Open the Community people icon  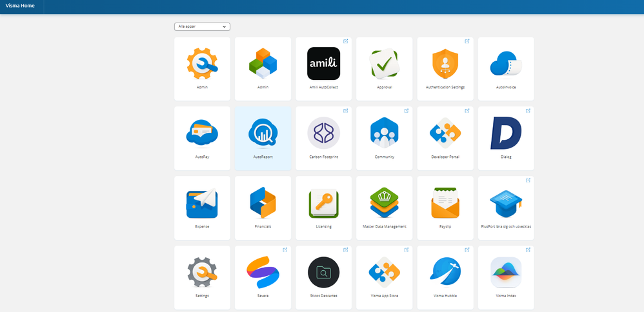point(385,133)
